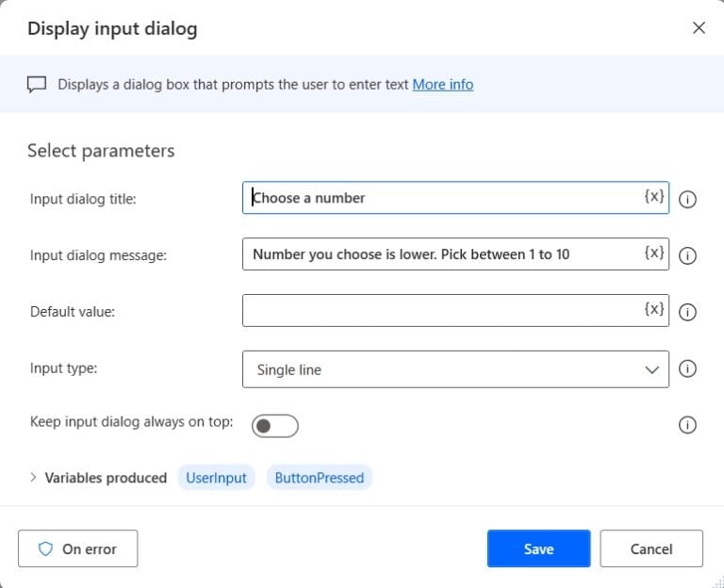This screenshot has width=724, height=588.
Task: Click the ButtonPressed variable chip
Action: 319,478
